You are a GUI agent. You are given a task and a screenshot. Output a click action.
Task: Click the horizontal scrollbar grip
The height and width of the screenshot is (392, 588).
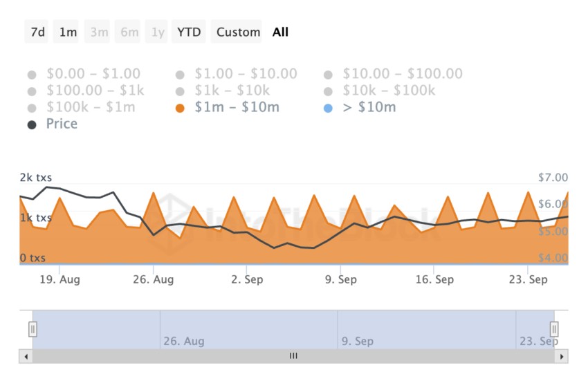[x=293, y=356]
